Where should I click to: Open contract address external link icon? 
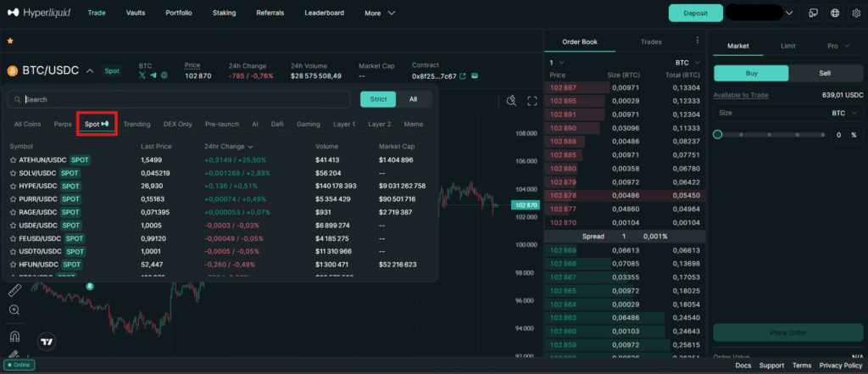click(463, 76)
